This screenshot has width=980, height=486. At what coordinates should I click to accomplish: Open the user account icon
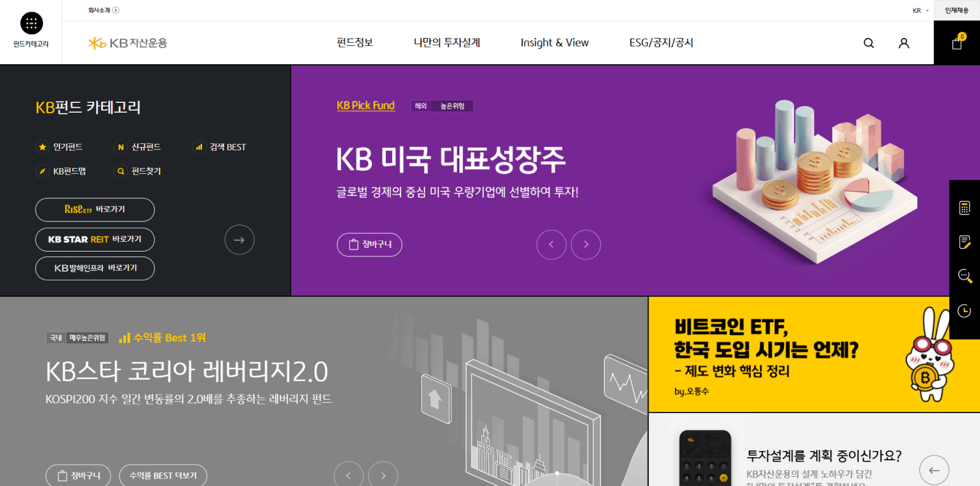click(x=903, y=43)
